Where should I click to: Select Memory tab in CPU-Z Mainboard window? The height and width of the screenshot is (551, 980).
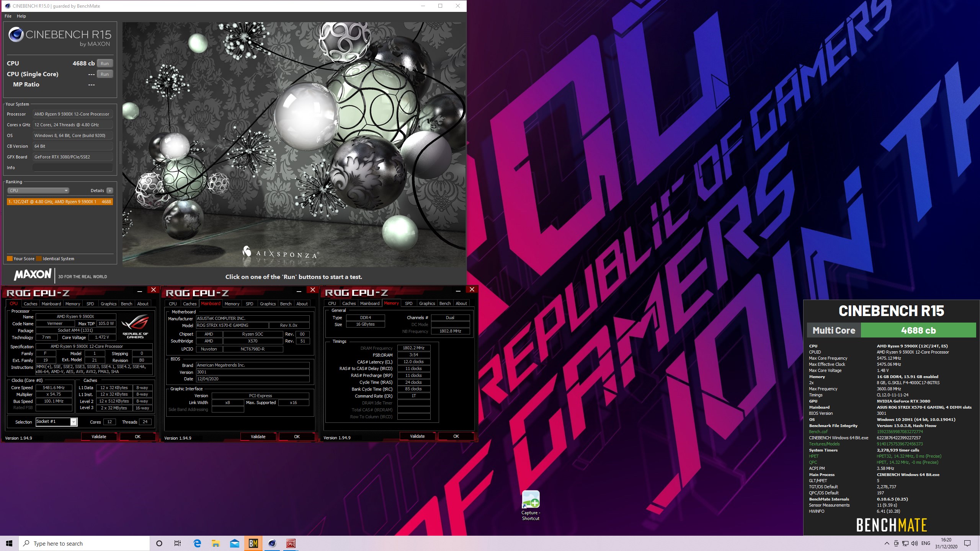tap(232, 304)
